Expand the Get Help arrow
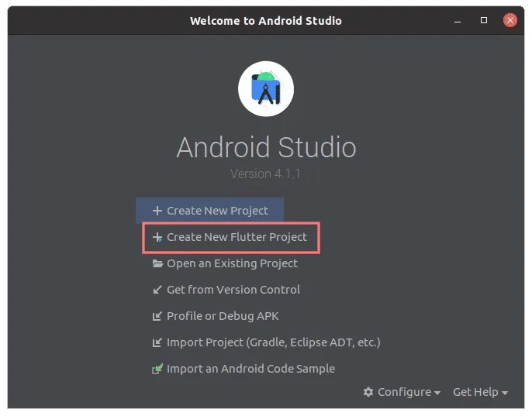Screen dimensions: 532x416 [x=505, y=393]
